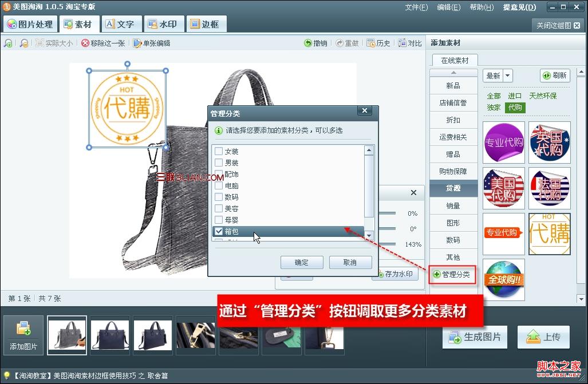This screenshot has height=384, width=588.
Task: Check the 电脑 checkbox
Action: (219, 185)
